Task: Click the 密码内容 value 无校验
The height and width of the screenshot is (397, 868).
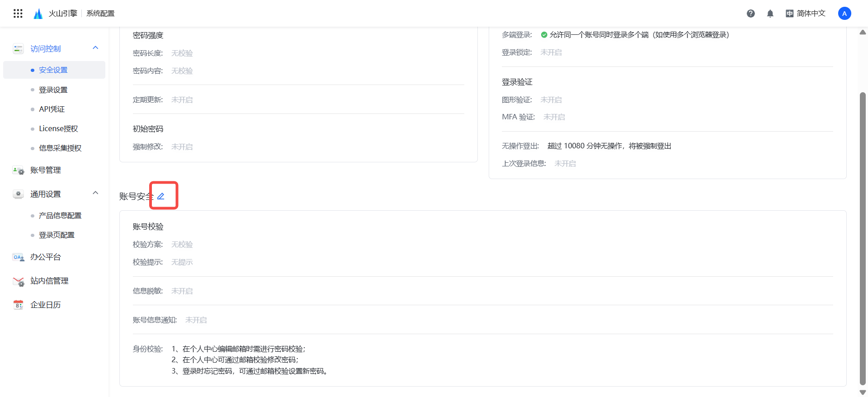Action: tap(182, 71)
